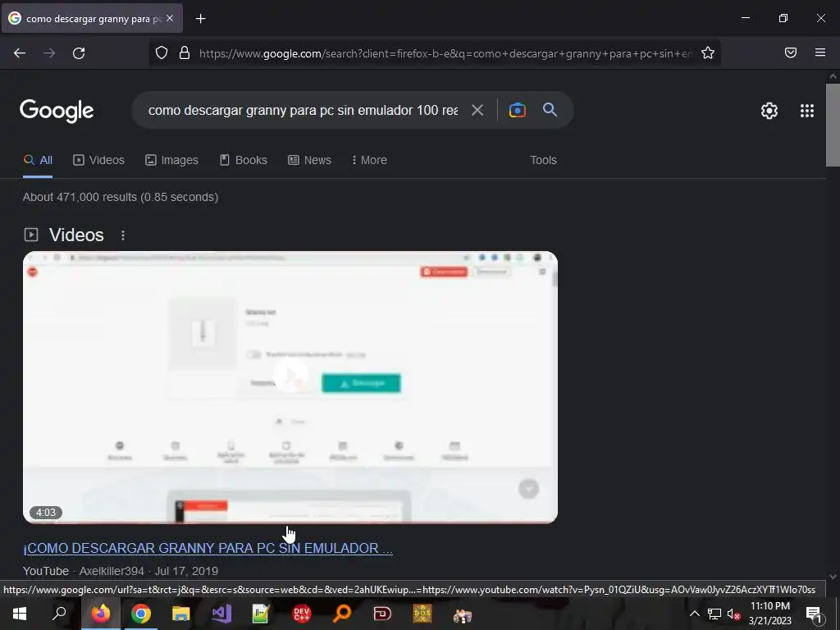Launch Google Chrome from the taskbar
The width and height of the screenshot is (840, 630).
point(141,614)
